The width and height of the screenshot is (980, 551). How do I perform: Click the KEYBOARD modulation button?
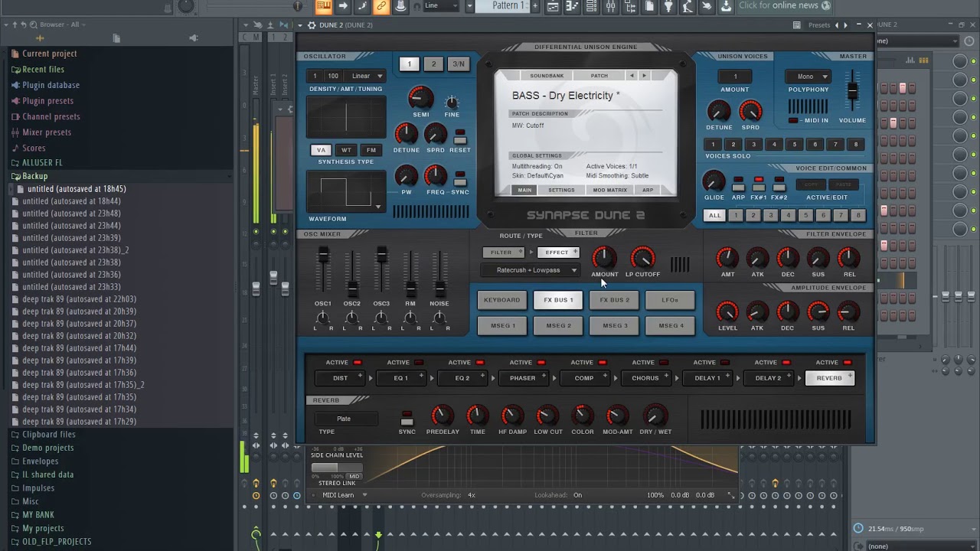tap(502, 300)
